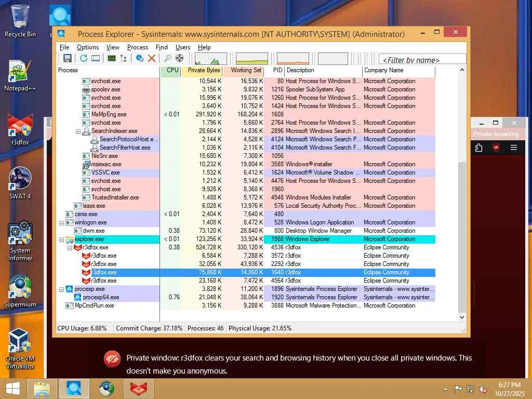
Task: Select r3dfox.exe with PID 4564
Action: [x=246, y=281]
